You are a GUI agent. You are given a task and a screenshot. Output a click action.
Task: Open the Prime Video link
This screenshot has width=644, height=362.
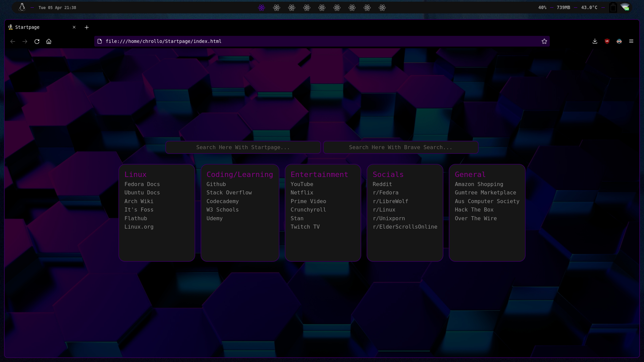pyautogui.click(x=309, y=201)
